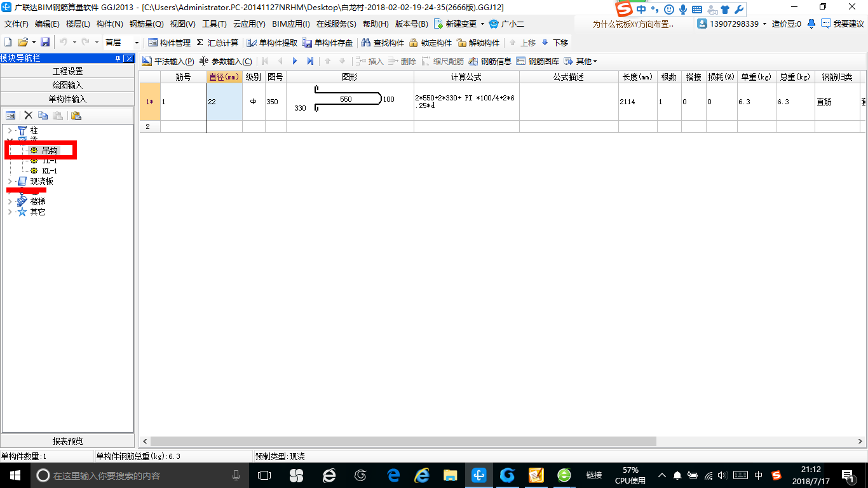Viewport: 868px width, 488px height.
Task: Click the New file icon
Action: [x=8, y=43]
